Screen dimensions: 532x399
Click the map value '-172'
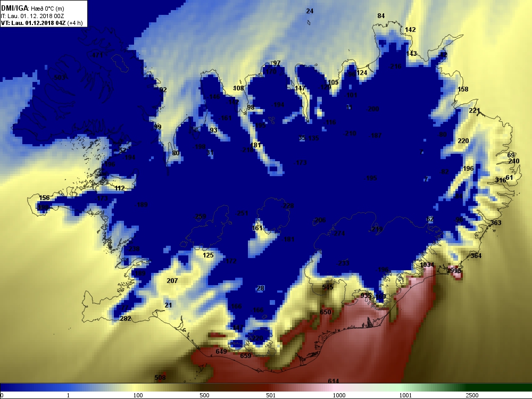click(230, 261)
